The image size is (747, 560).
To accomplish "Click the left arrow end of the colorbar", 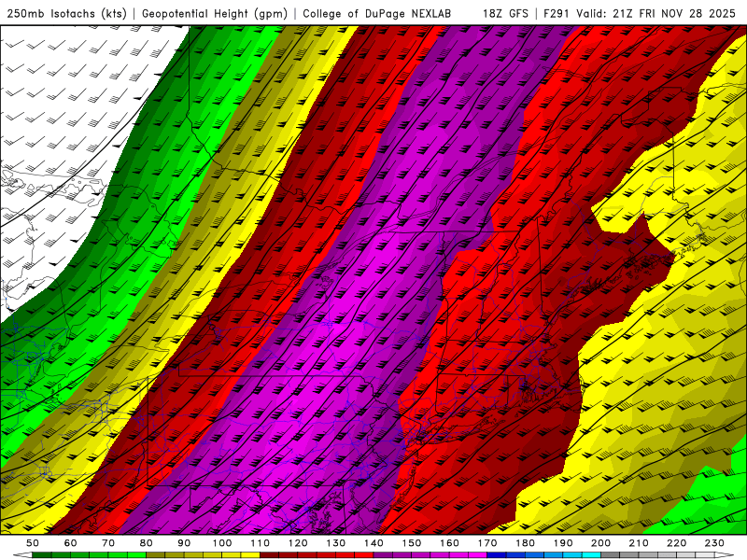I will tap(22, 554).
